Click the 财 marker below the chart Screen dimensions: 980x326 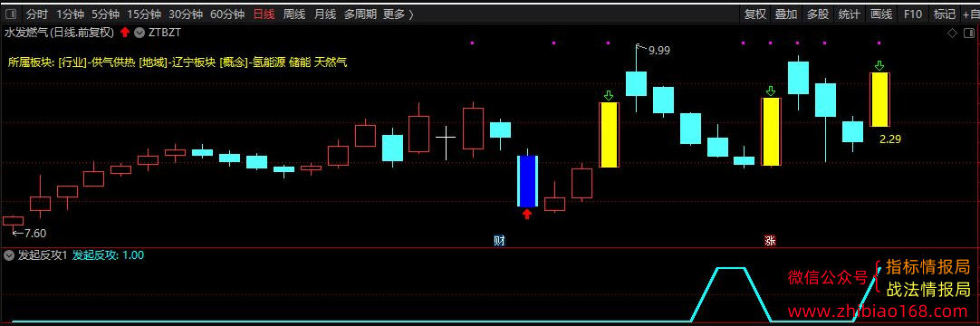[x=499, y=241]
